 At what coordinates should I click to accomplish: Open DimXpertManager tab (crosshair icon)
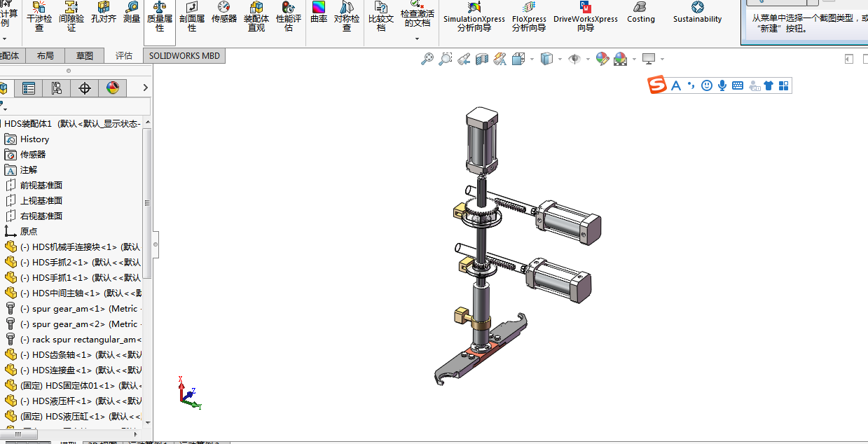coord(85,88)
